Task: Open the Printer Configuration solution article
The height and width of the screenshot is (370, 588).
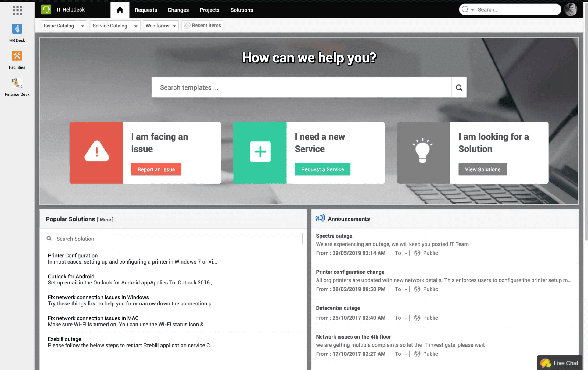Action: coord(73,255)
